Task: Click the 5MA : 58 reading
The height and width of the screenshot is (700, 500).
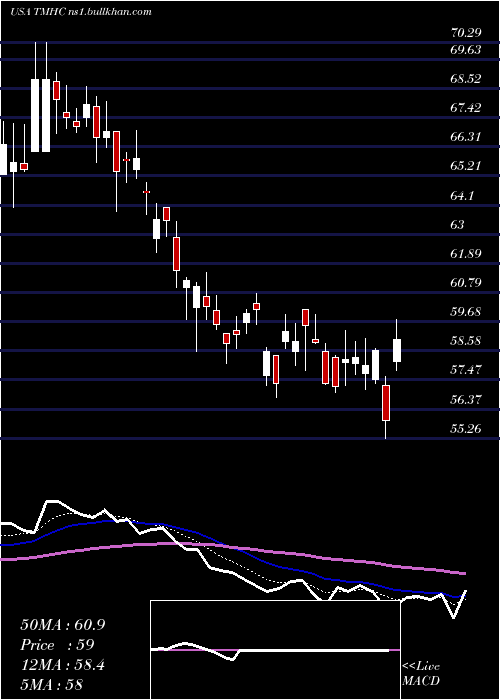Action: point(52,685)
